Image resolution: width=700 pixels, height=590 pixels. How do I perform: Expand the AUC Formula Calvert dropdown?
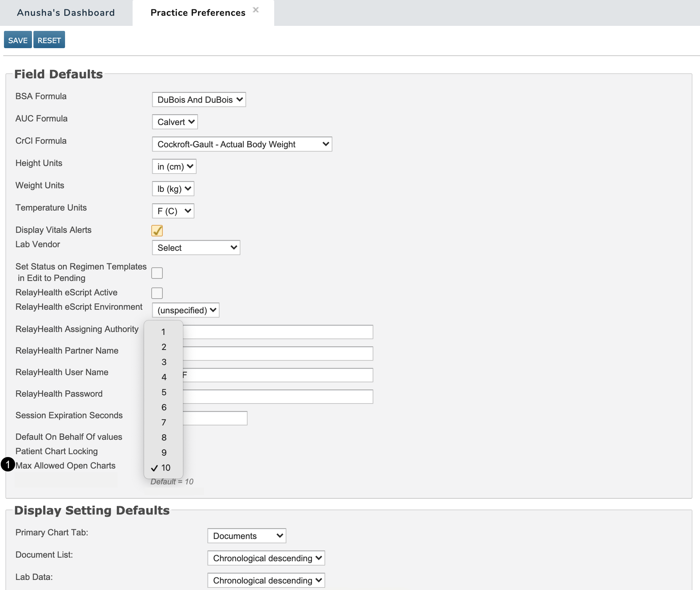tap(175, 122)
